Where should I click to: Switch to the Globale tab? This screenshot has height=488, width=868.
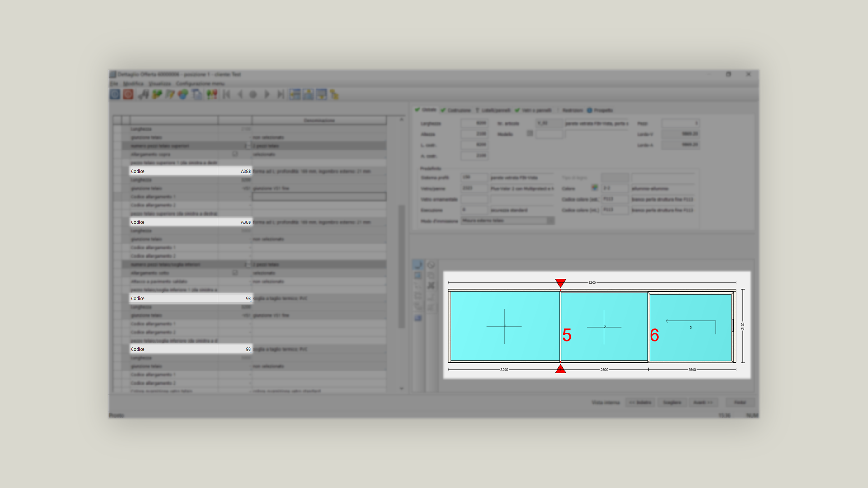click(425, 110)
